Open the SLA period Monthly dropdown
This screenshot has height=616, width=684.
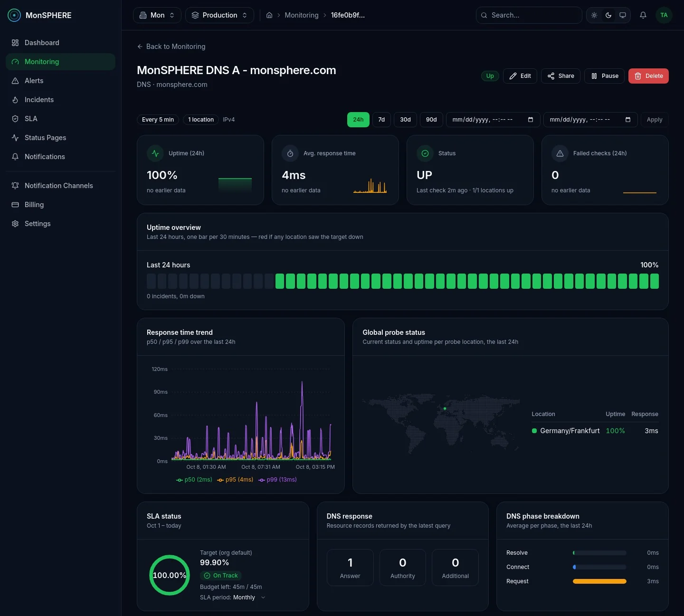(249, 597)
